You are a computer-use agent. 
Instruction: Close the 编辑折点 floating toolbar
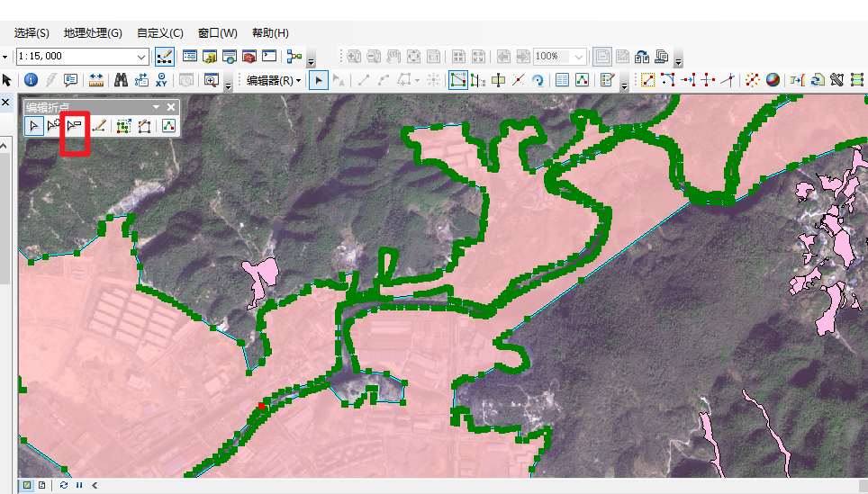pos(171,107)
